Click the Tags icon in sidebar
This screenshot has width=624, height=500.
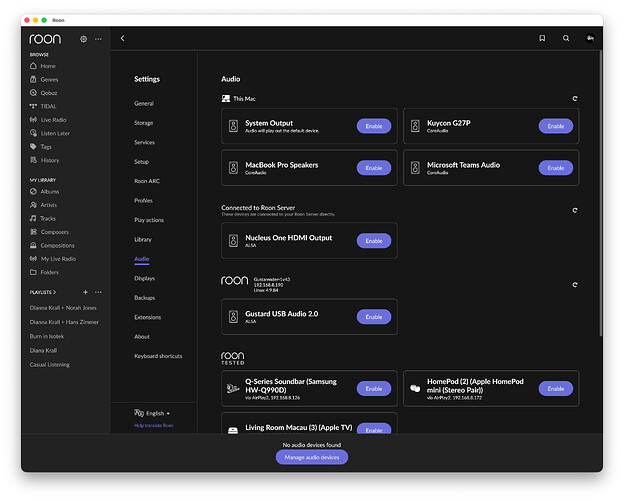click(x=33, y=146)
